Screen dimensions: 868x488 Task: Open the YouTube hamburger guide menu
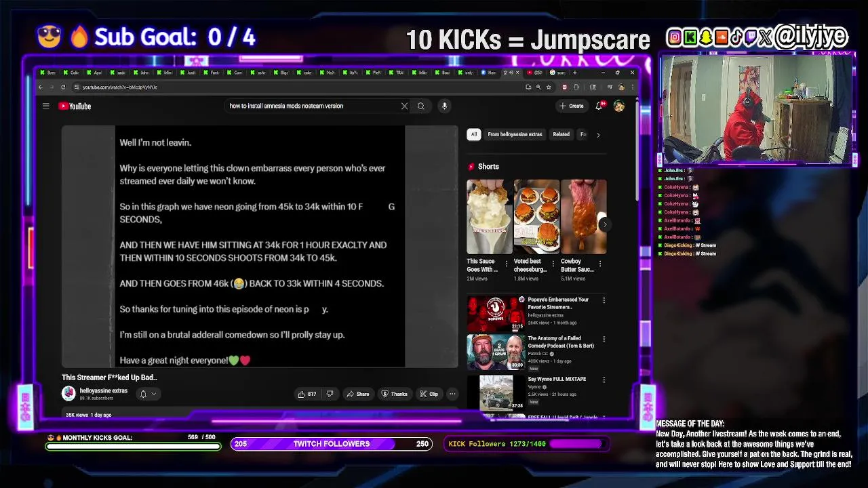click(x=45, y=106)
